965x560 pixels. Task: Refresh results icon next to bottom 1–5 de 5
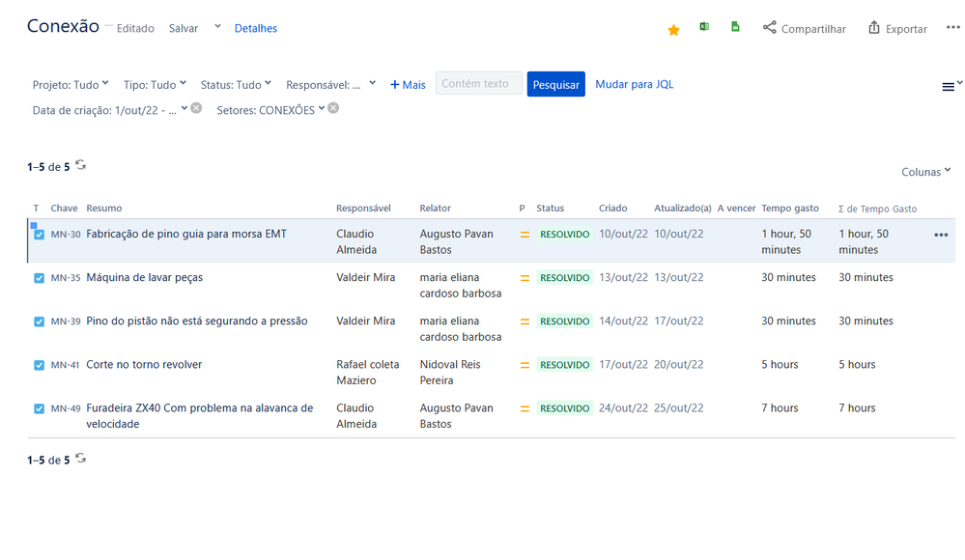[80, 459]
